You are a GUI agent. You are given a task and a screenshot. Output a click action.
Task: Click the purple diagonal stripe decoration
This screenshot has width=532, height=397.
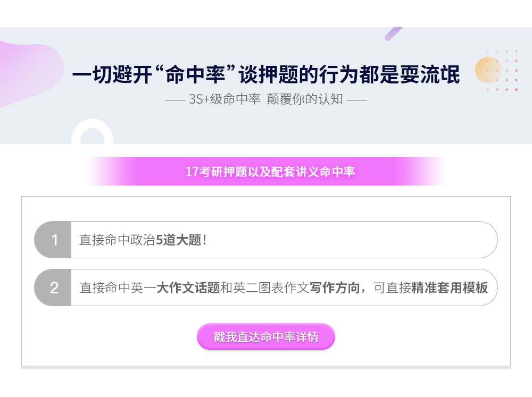coord(393,33)
